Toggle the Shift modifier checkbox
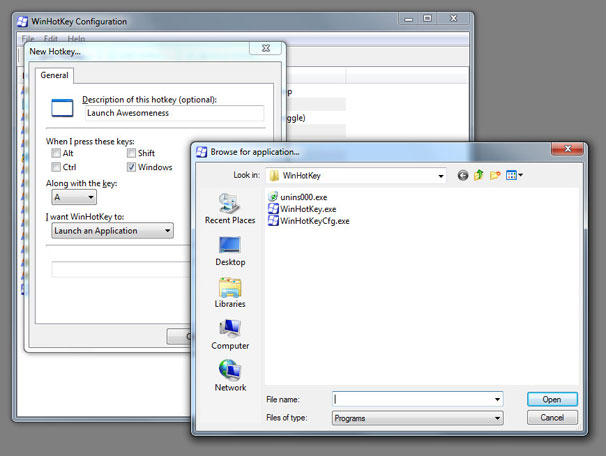This screenshot has height=456, width=606. (131, 153)
